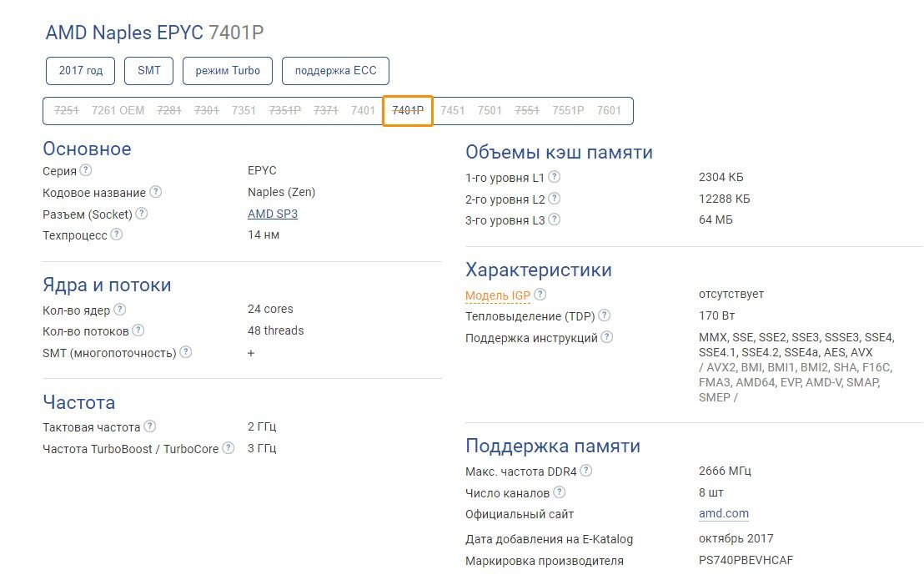Click the 170 Вт TDP value
This screenshot has height=580, width=924.
pos(716,315)
